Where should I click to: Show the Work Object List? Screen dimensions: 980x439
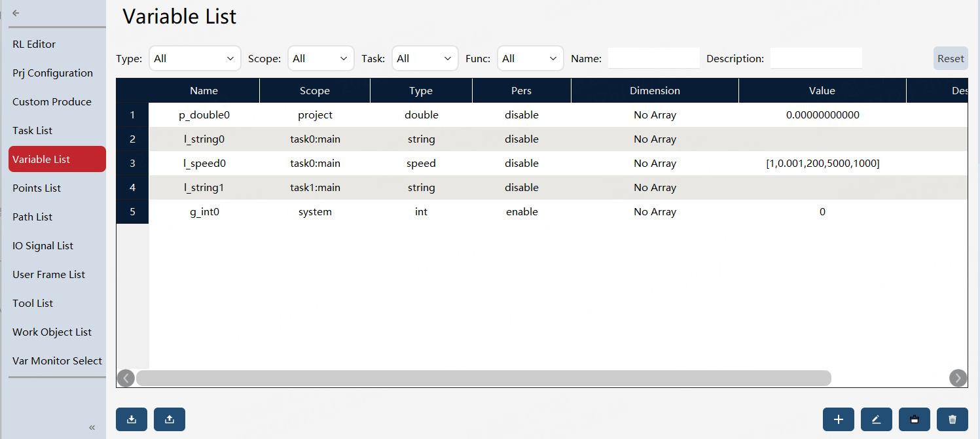click(x=57, y=332)
